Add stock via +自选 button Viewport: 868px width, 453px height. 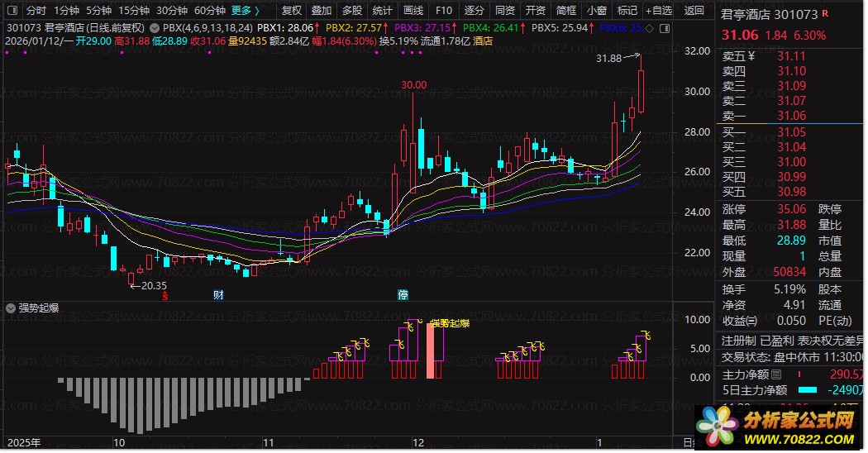coord(660,11)
